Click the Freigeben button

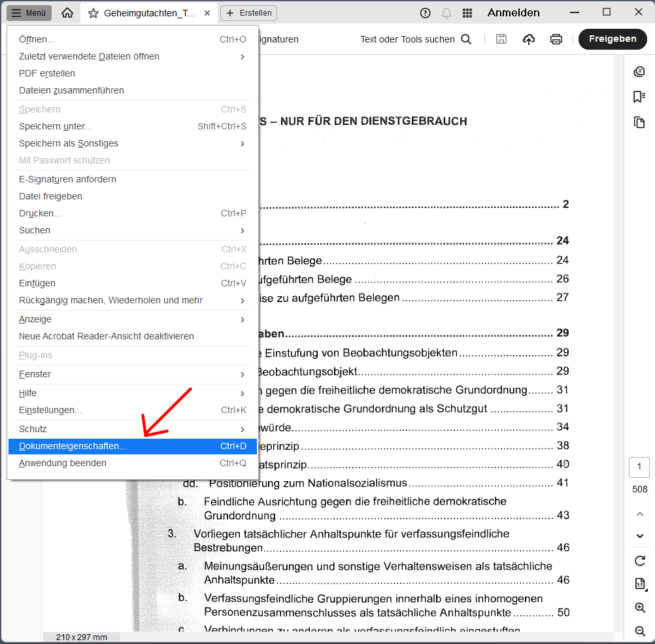pos(612,39)
